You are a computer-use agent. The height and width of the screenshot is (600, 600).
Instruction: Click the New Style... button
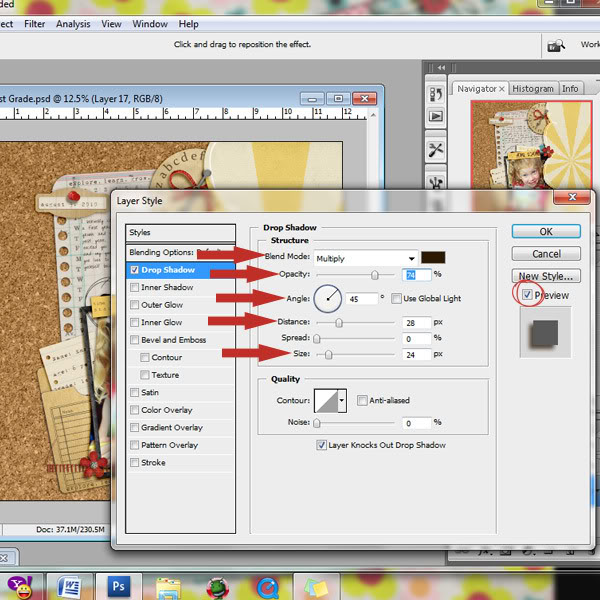[546, 276]
